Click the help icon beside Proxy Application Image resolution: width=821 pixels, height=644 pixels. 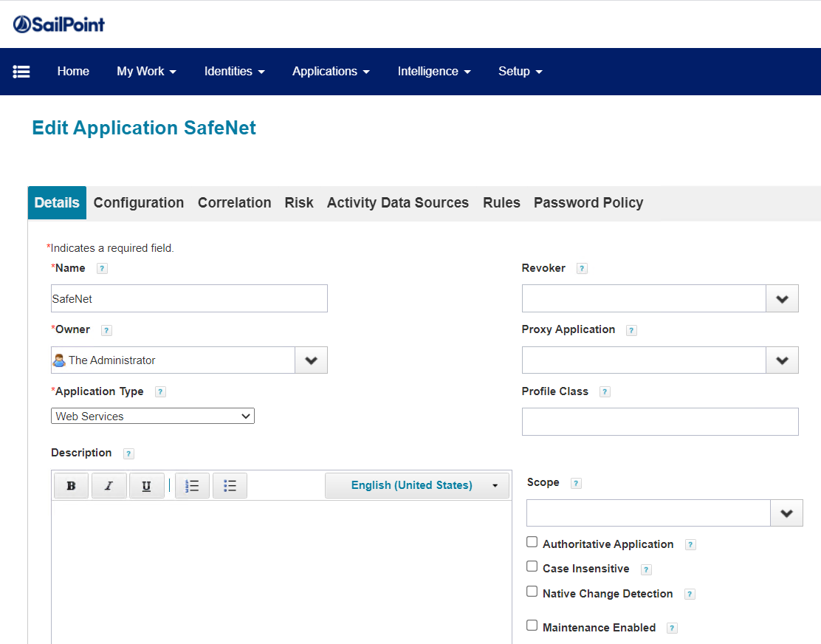tap(631, 330)
